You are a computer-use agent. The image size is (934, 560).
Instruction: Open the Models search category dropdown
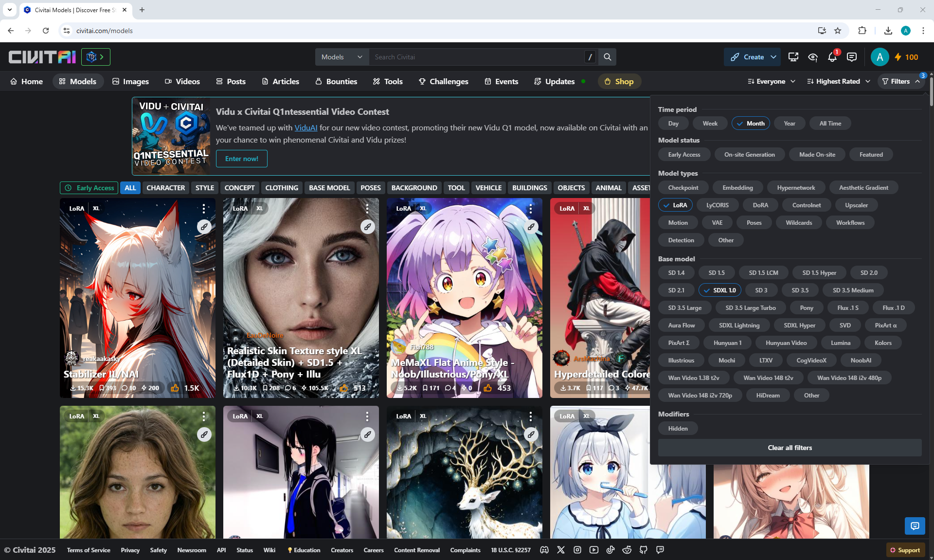341,57
